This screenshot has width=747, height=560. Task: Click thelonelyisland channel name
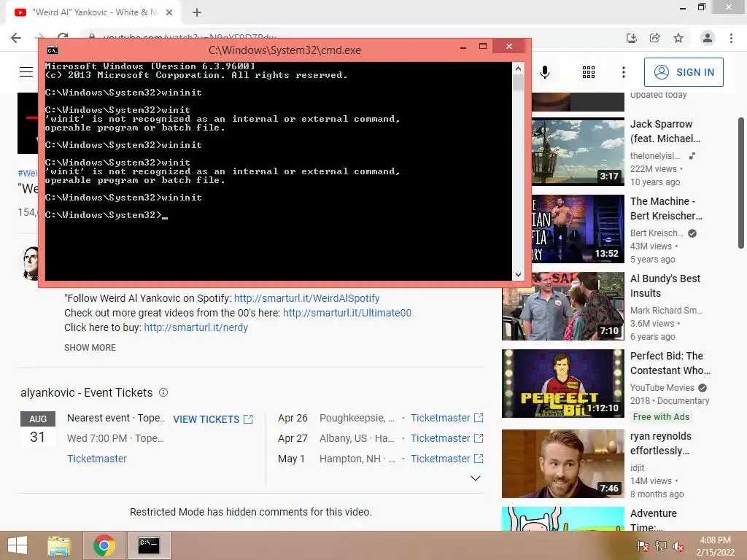[655, 156]
